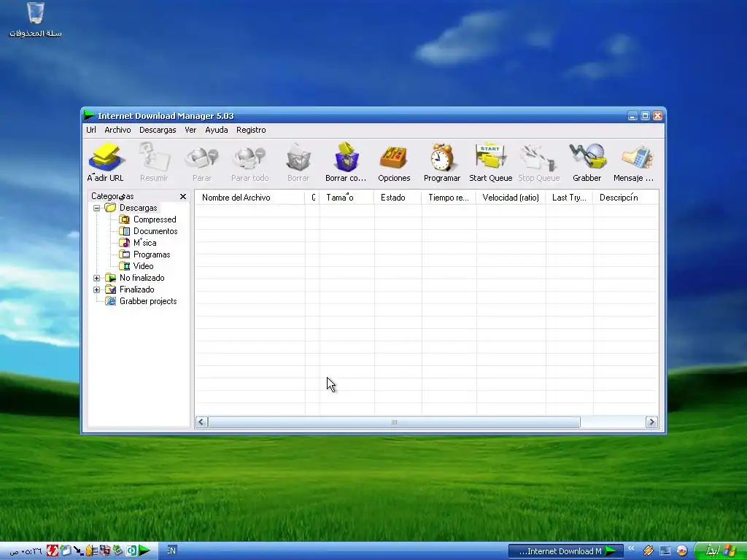Close the Categorías panel
Screen dimensions: 747x560
pos(183,196)
